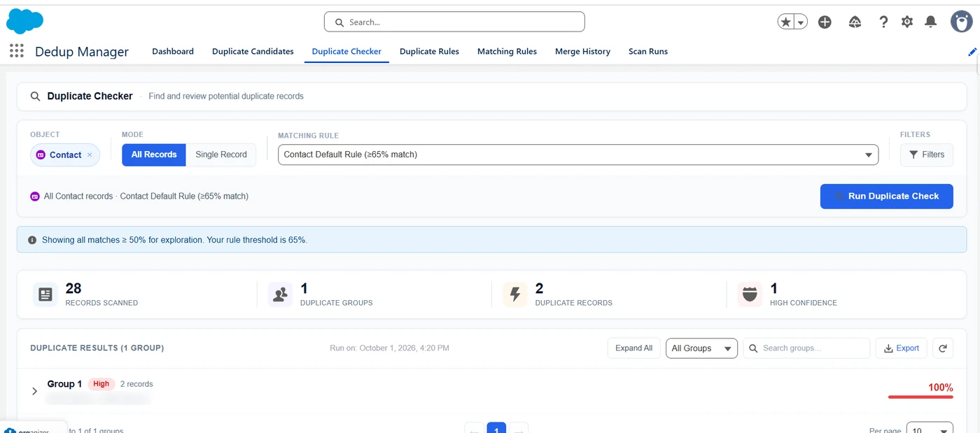Click the Favorites star icon
Image resolution: width=980 pixels, height=433 pixels.
pyautogui.click(x=785, y=22)
